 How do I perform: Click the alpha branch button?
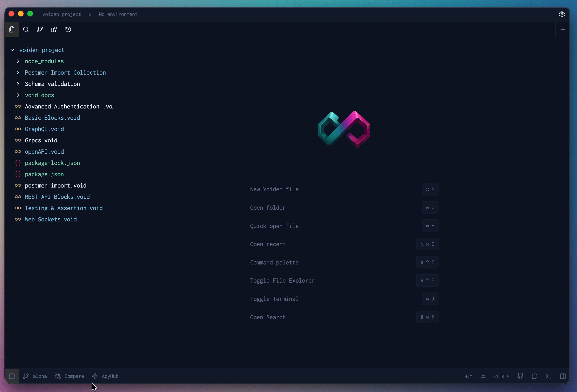35,376
